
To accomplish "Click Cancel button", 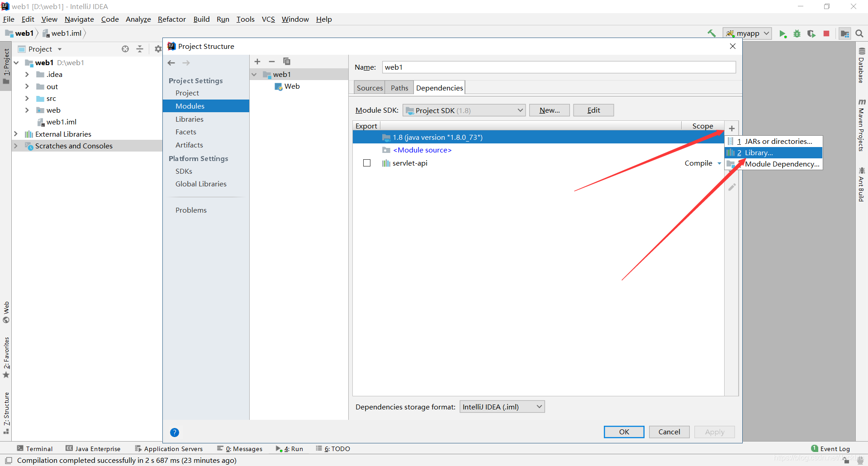I will (669, 432).
